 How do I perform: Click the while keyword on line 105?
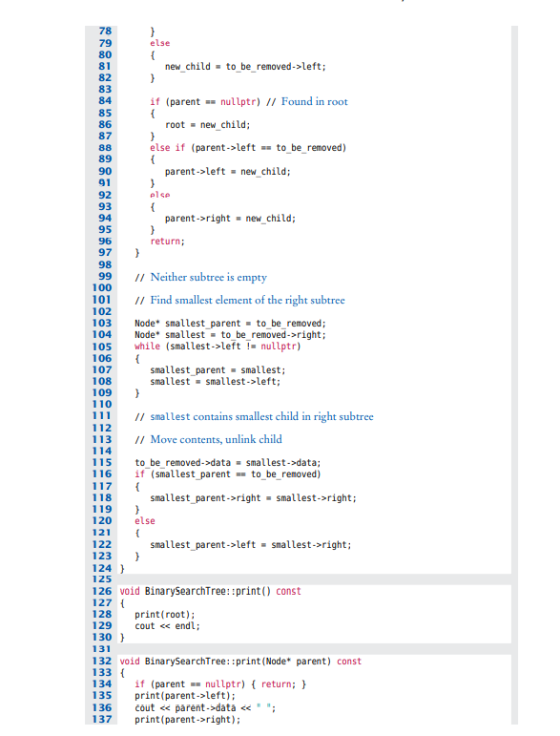pos(147,347)
